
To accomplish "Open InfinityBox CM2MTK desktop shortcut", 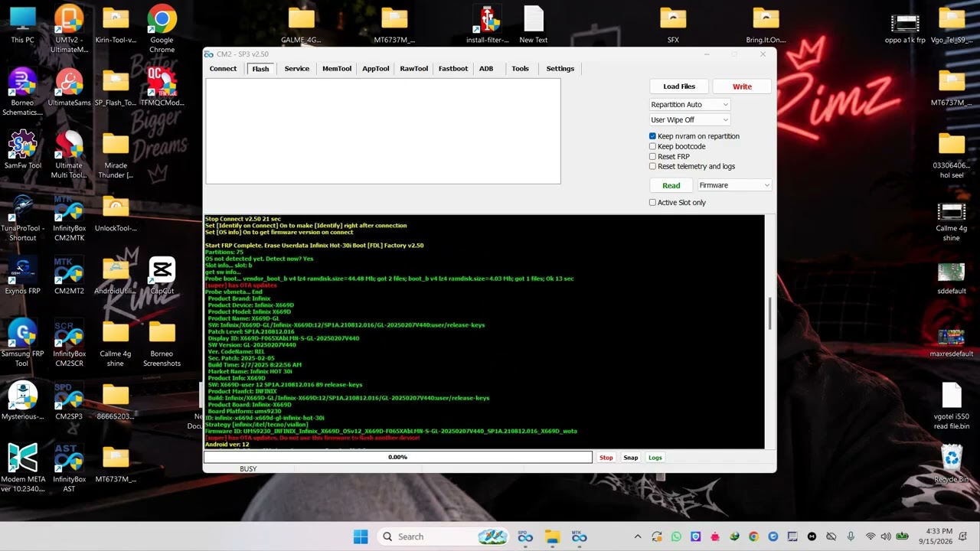I will [x=69, y=217].
